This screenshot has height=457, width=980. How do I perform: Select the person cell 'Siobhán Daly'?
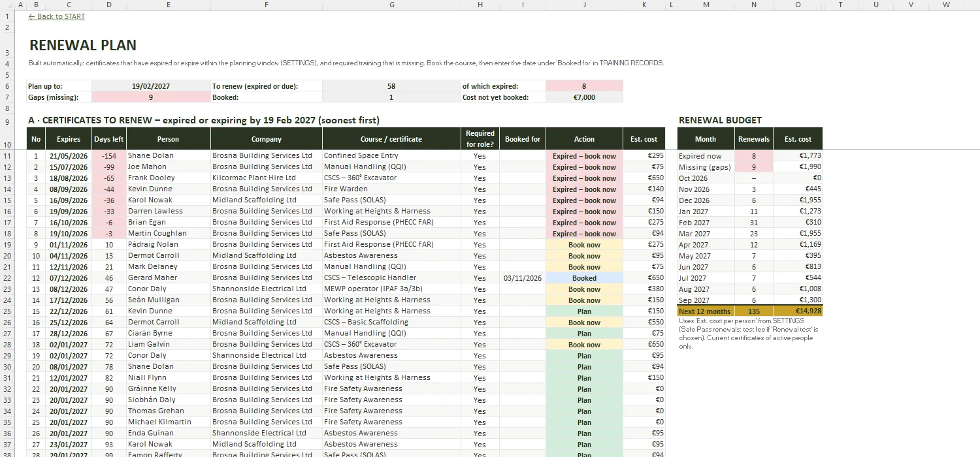169,400
